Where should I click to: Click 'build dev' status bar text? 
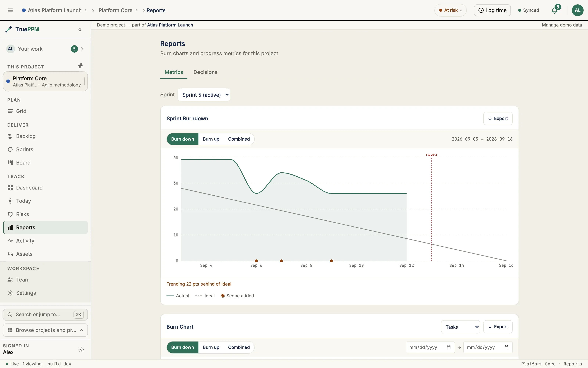click(x=59, y=364)
